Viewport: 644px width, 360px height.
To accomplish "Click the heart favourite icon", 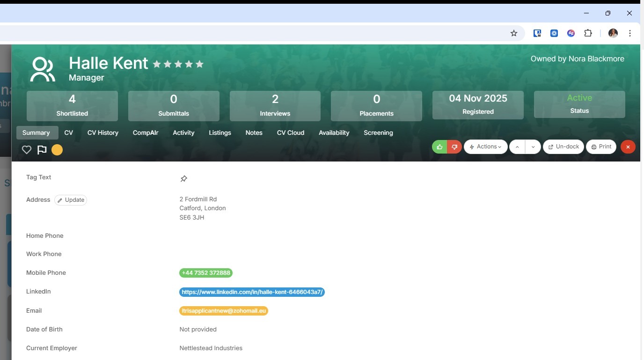I will click(x=27, y=150).
